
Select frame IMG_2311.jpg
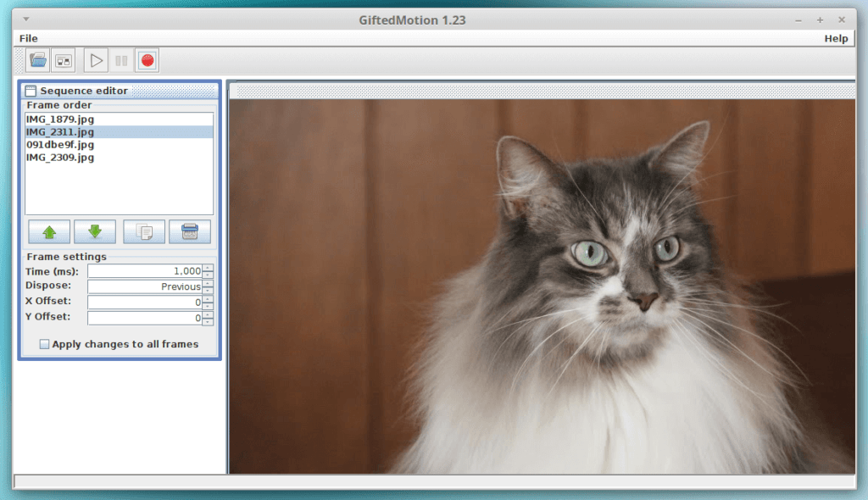coord(119,132)
